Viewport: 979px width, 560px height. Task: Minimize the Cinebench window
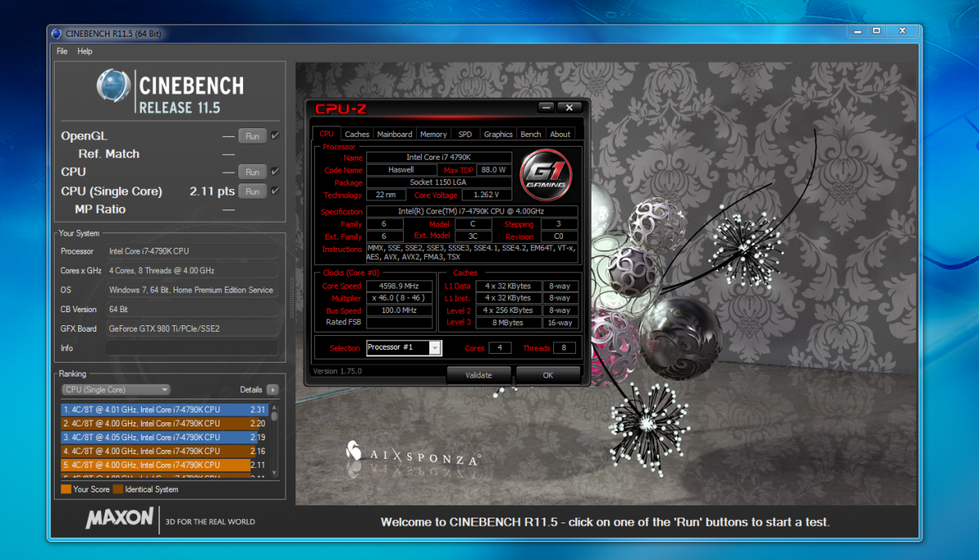[858, 30]
